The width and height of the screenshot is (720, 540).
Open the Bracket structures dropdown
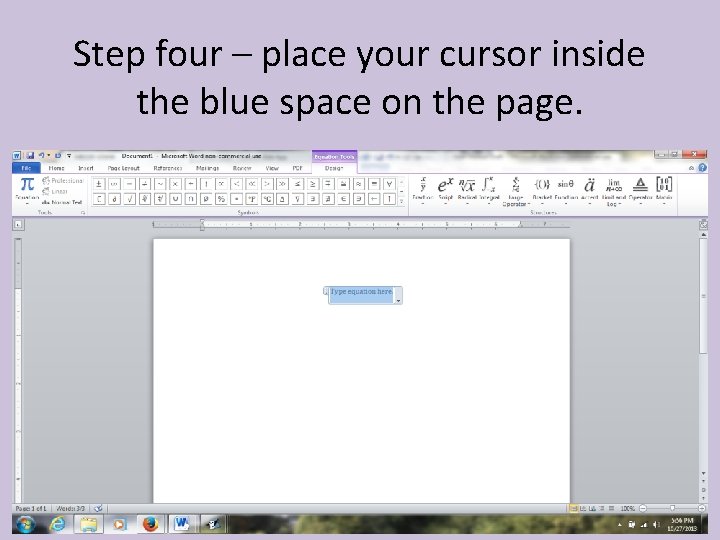(x=542, y=191)
